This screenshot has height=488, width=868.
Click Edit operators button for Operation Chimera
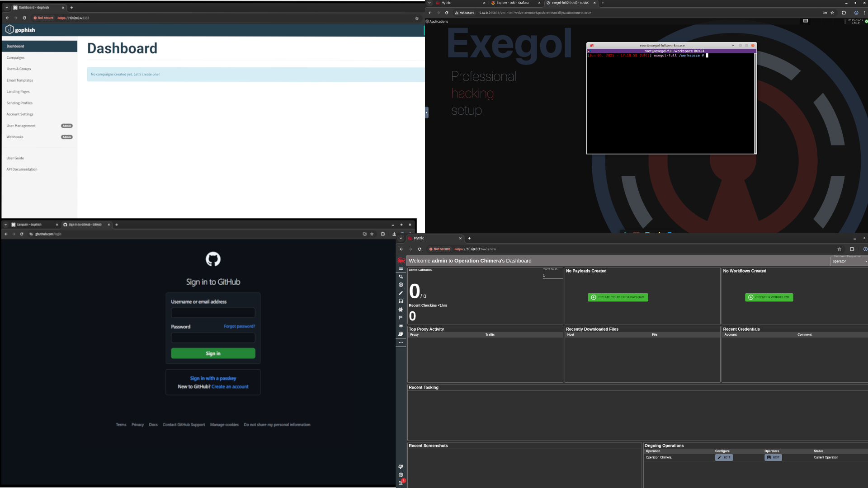pos(773,457)
